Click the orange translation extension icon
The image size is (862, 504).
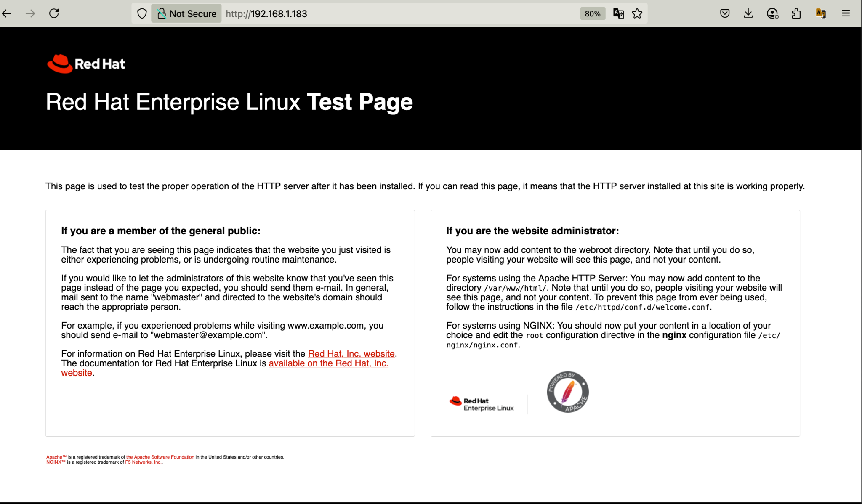coord(820,13)
